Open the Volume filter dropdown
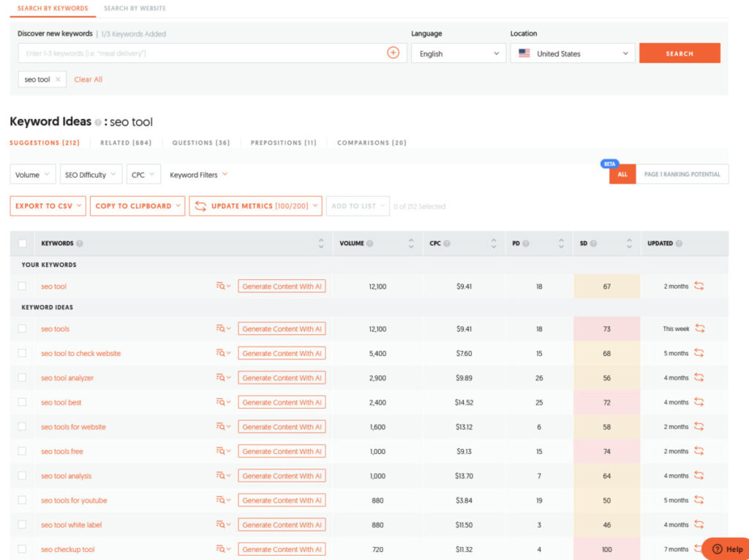Screen dimensions: 749x560 (x=32, y=174)
